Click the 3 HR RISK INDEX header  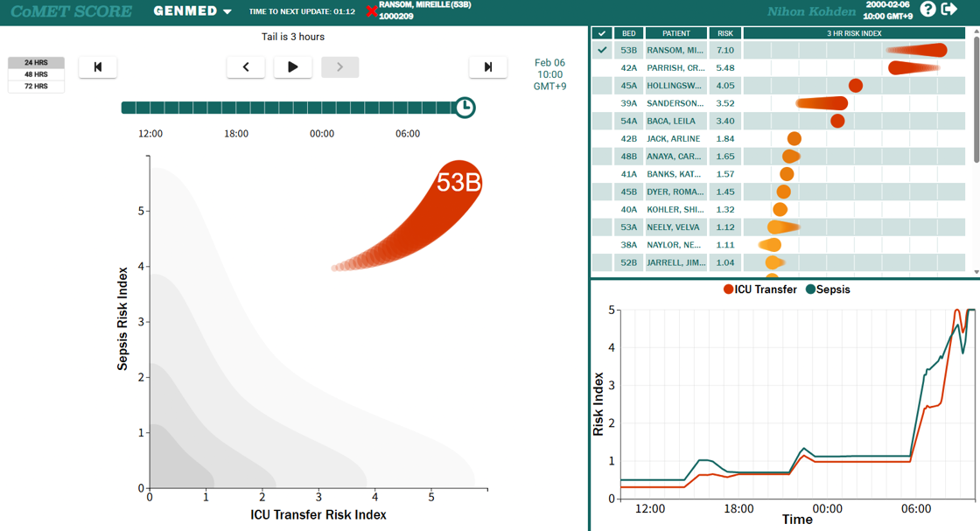pos(854,33)
